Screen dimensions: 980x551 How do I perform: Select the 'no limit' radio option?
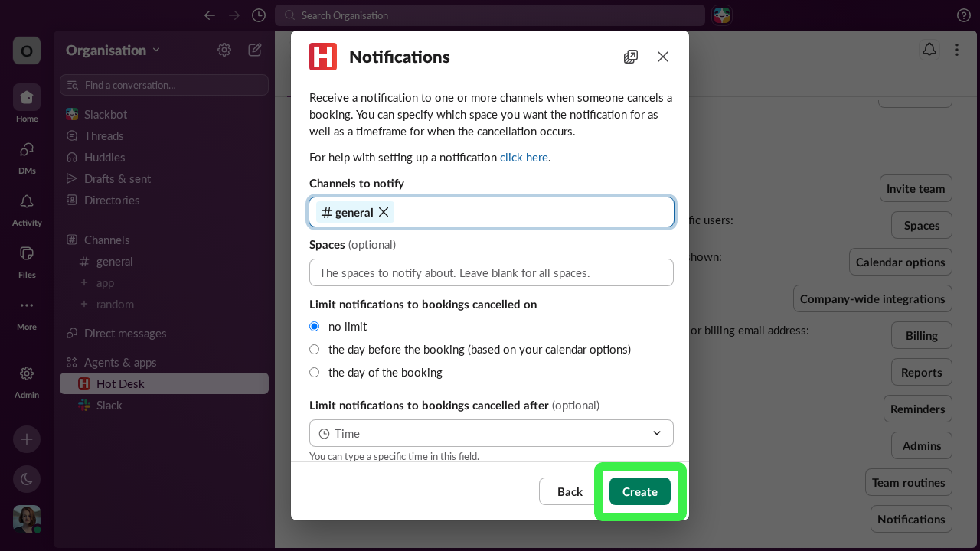(314, 326)
